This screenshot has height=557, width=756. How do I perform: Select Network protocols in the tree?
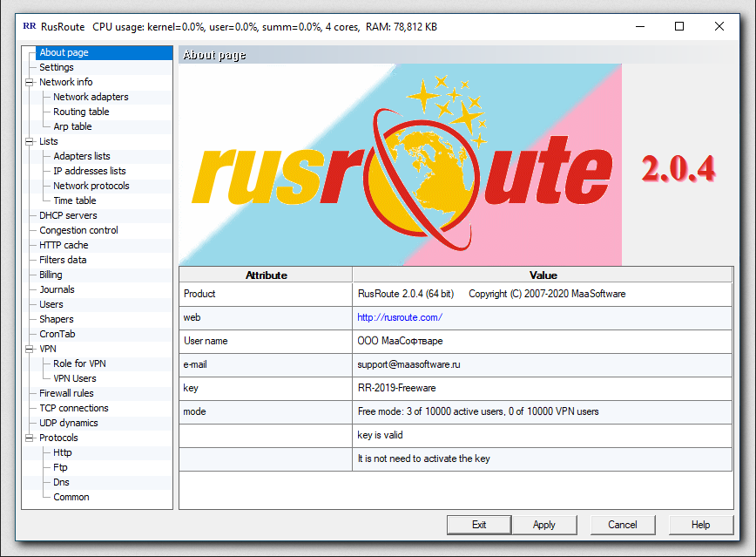pos(91,187)
